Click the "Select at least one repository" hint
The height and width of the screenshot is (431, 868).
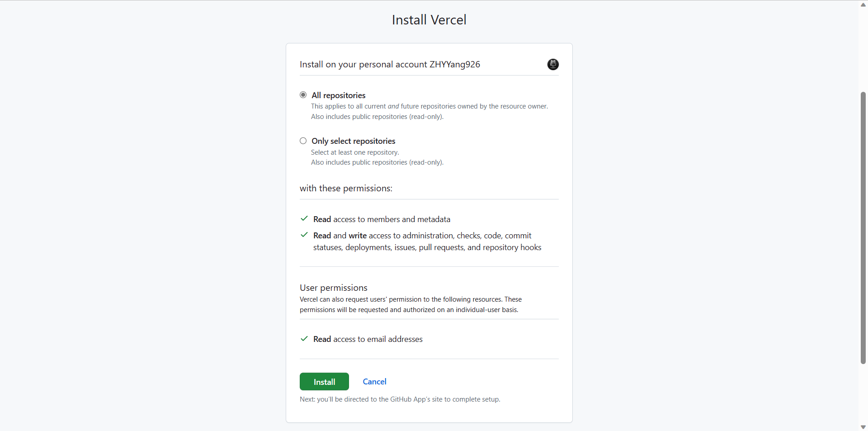(x=355, y=152)
